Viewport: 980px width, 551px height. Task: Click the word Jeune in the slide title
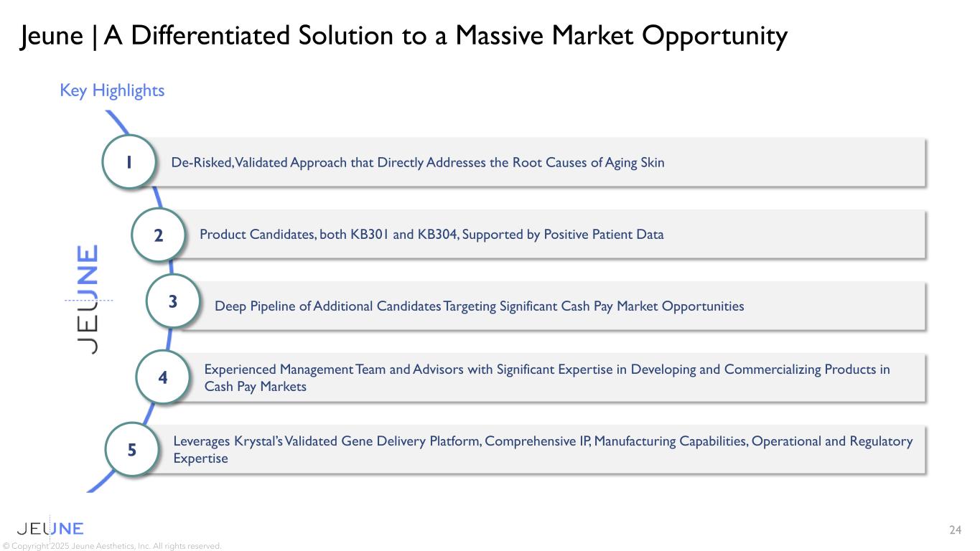point(52,36)
